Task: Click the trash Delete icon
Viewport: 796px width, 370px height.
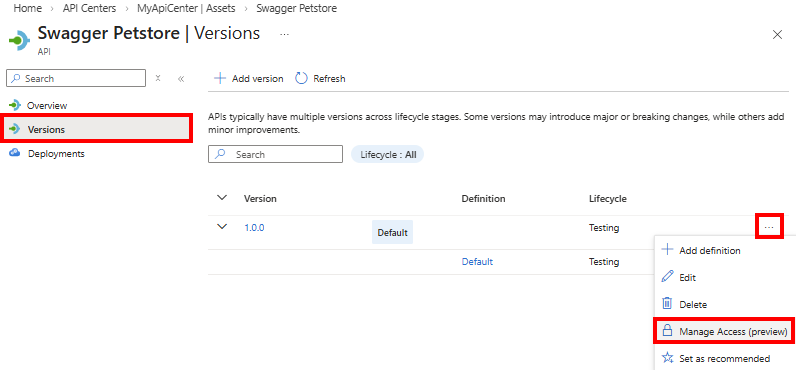Action: click(668, 304)
